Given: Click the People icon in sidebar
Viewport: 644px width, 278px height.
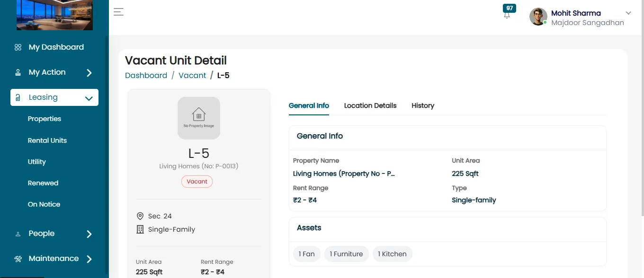Looking at the screenshot, I should click(18, 234).
